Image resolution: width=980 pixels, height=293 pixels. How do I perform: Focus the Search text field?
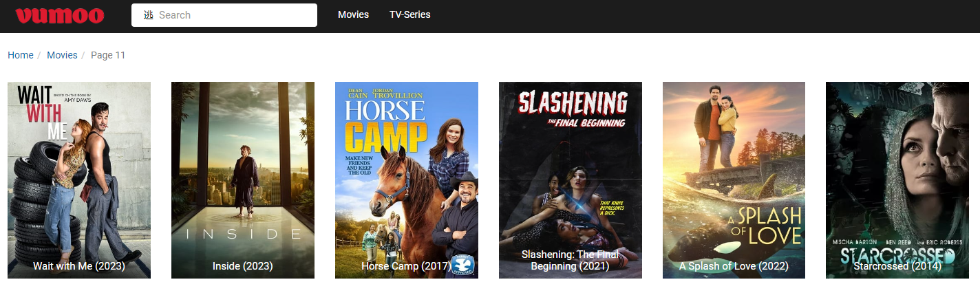click(x=224, y=15)
